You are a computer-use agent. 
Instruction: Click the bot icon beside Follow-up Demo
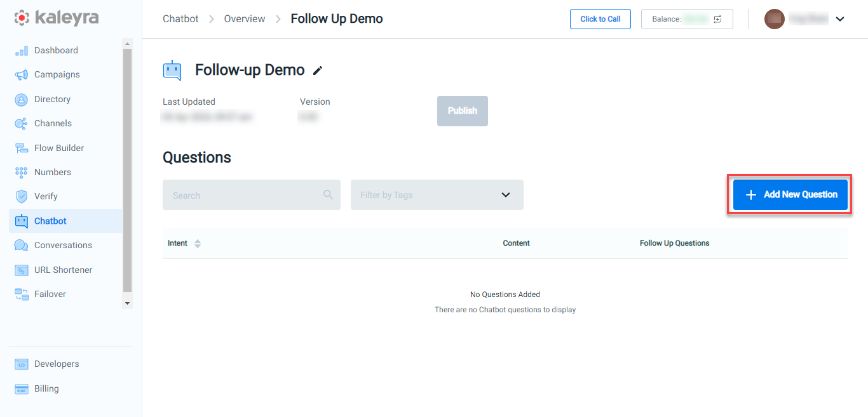point(172,70)
